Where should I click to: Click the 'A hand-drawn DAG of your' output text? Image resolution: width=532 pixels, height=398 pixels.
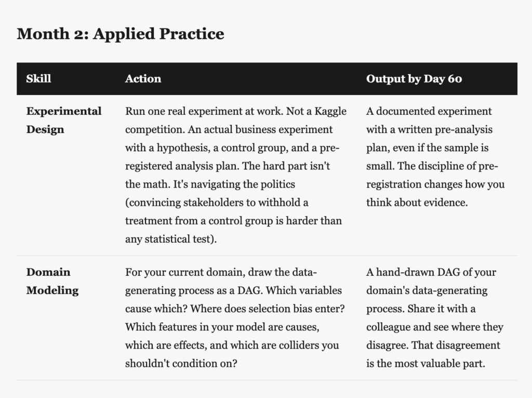click(x=431, y=272)
